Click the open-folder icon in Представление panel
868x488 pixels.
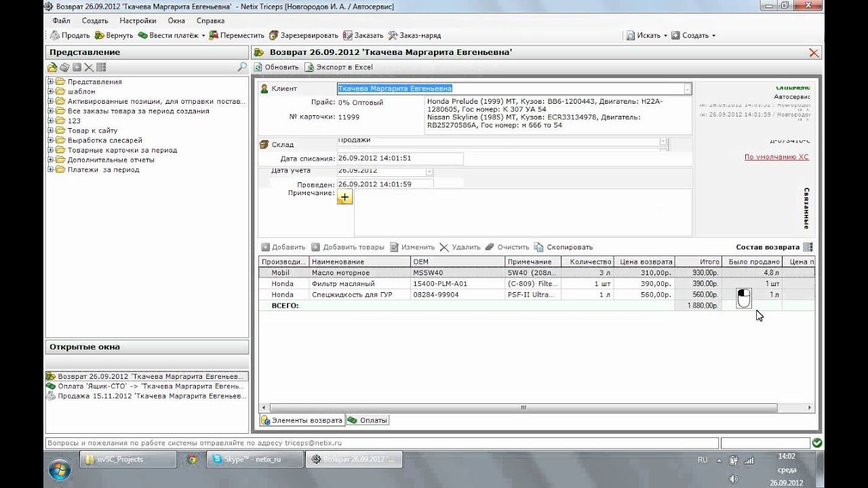52,67
